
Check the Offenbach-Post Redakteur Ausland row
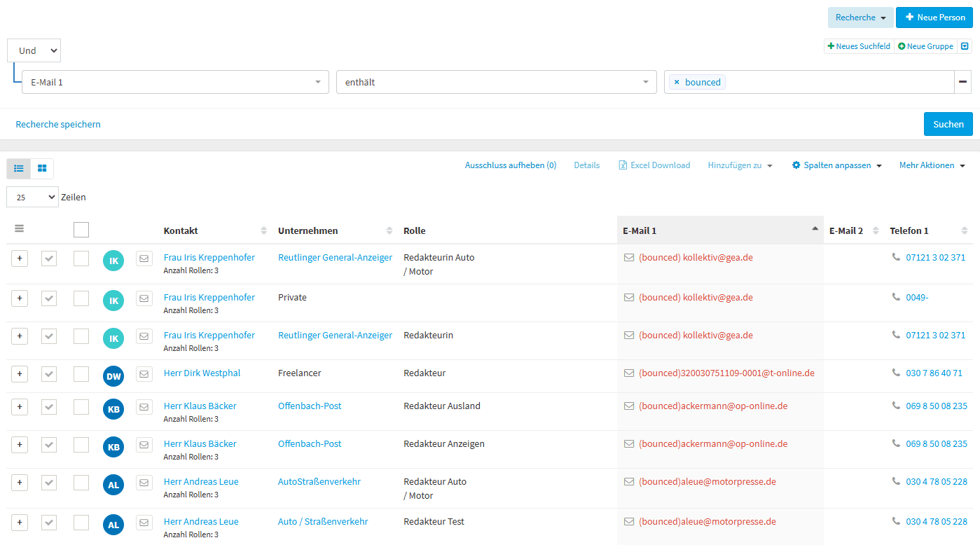click(x=81, y=407)
